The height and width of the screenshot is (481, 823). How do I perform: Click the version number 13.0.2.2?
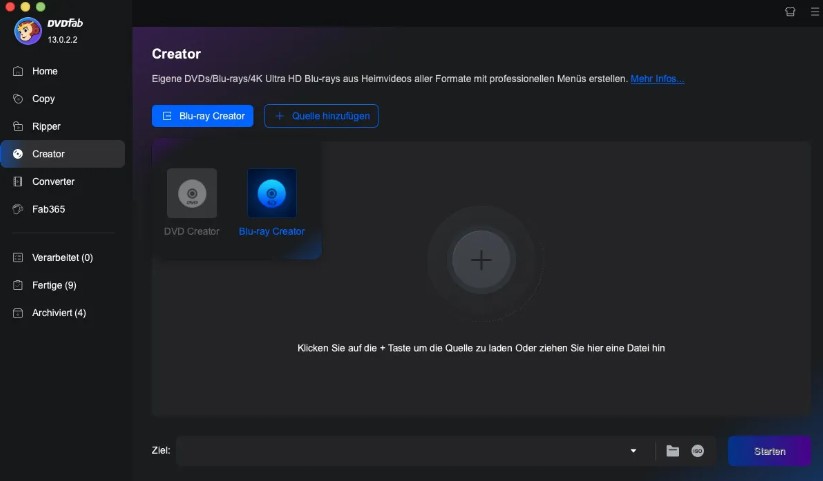pos(62,40)
